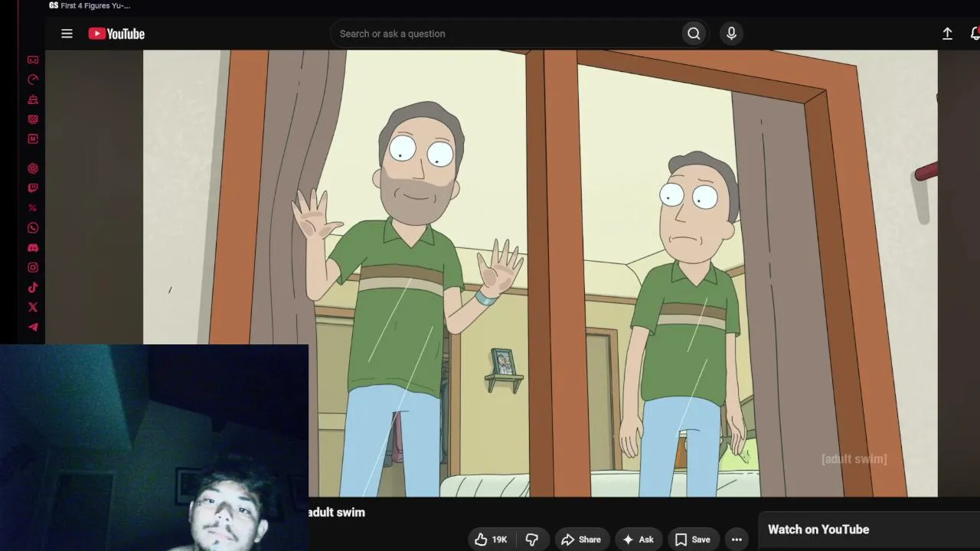Go to the YouTube home logo
The image size is (980, 551).
coord(116,34)
